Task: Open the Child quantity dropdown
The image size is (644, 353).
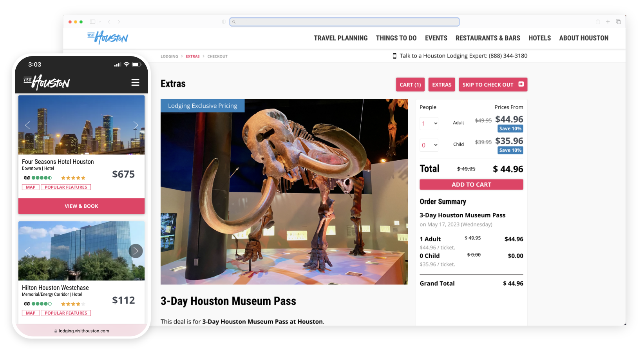Action: tap(429, 145)
